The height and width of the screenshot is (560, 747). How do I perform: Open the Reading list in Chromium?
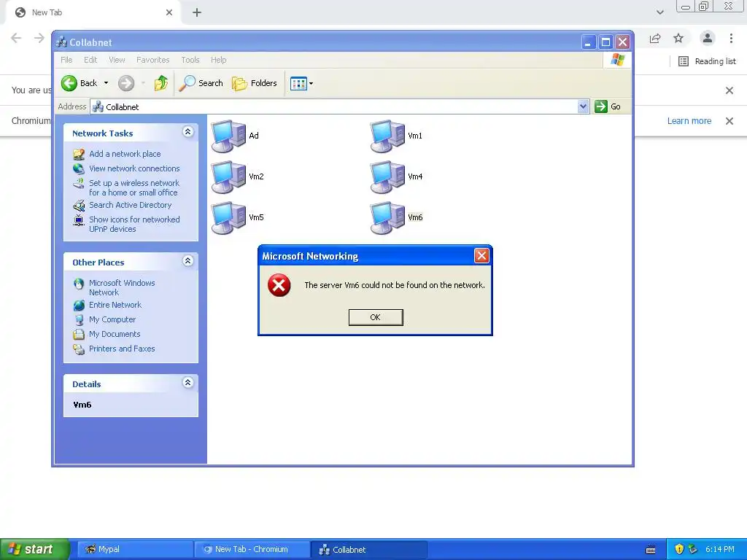pos(707,61)
